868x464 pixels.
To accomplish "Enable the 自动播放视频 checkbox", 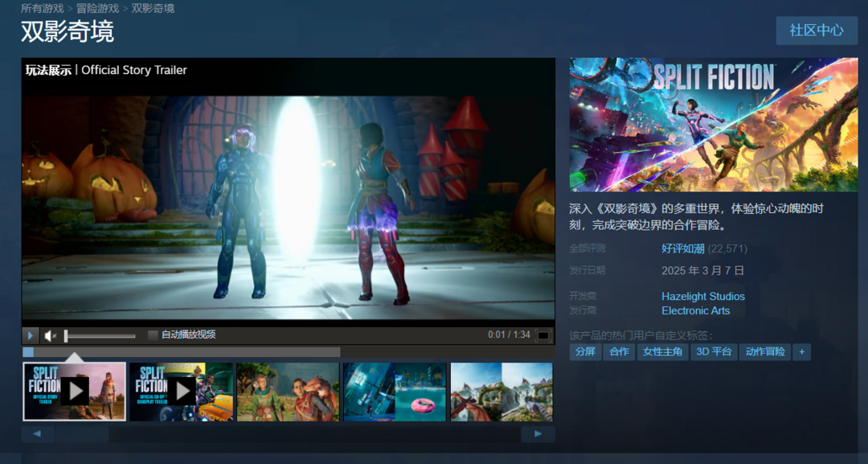I will click(x=153, y=335).
